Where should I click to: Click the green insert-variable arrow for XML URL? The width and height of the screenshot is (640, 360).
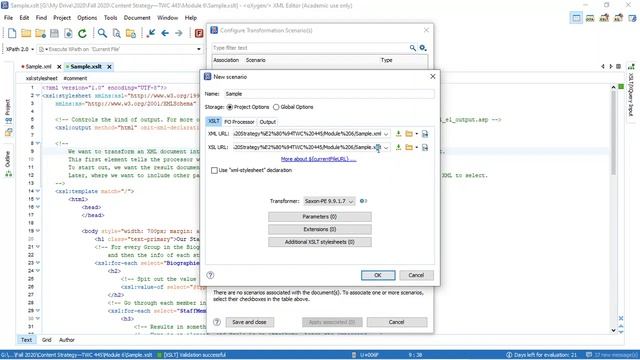(398, 134)
